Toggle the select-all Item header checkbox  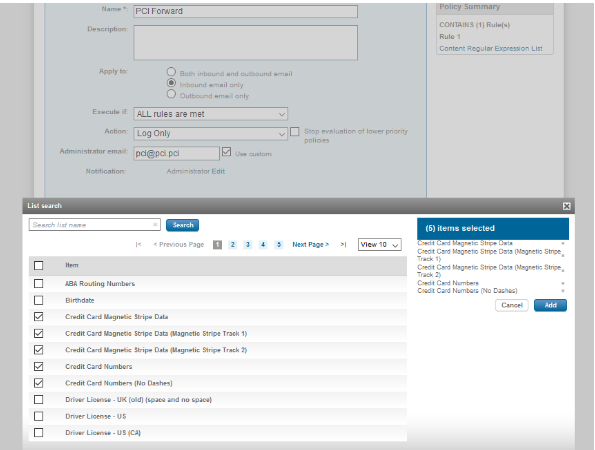(x=38, y=265)
